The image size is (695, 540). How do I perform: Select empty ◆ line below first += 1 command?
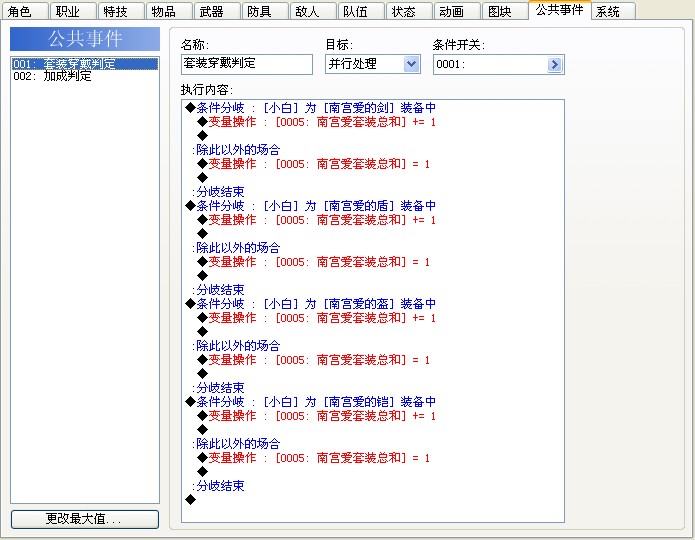pyautogui.click(x=203, y=136)
